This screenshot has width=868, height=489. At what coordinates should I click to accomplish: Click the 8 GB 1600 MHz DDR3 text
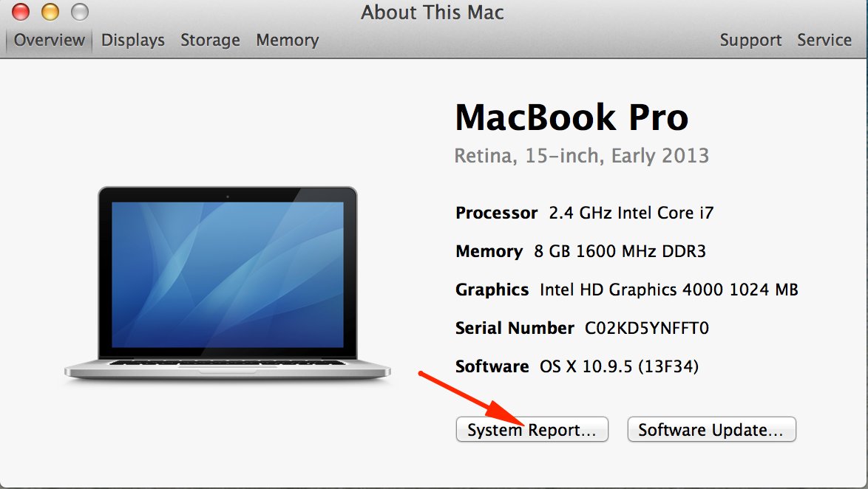pos(620,251)
